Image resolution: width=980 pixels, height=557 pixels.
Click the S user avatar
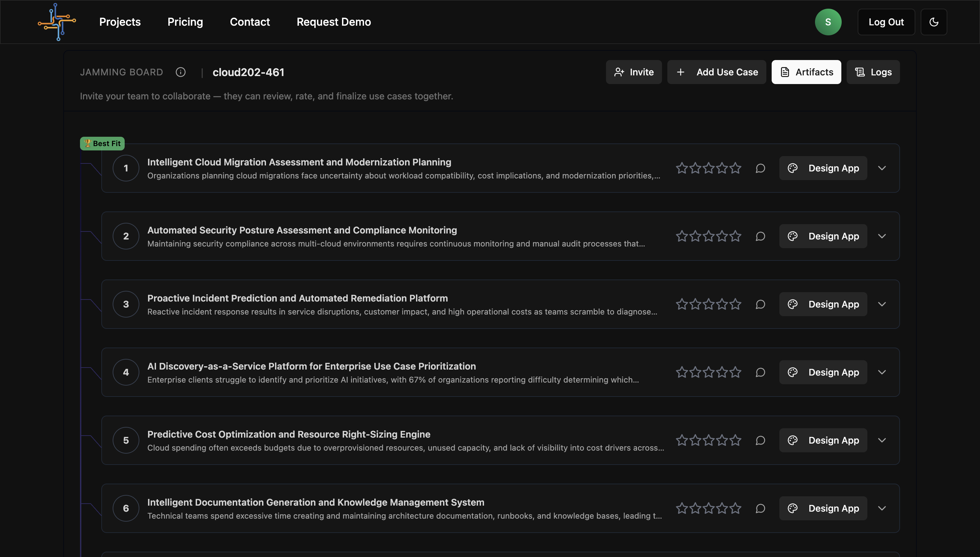828,22
